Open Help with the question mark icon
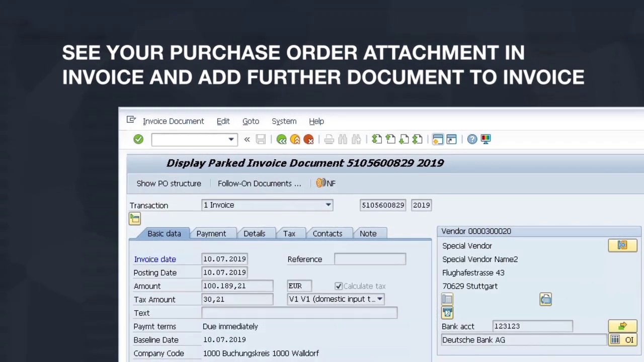Screen dimensions: 644x362 click(x=472, y=139)
